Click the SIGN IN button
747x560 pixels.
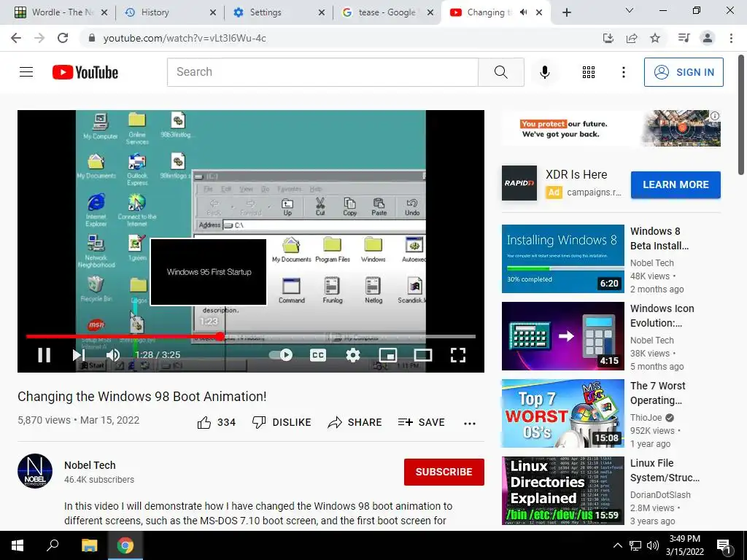pos(684,72)
